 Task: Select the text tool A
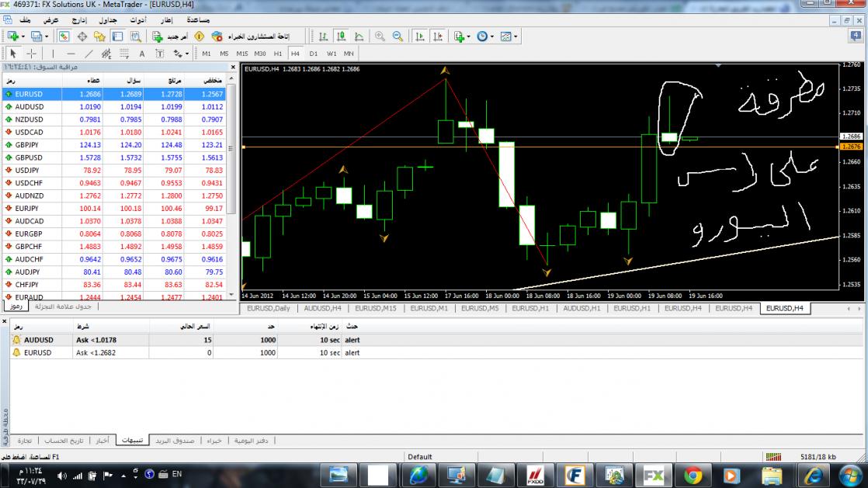[x=142, y=54]
